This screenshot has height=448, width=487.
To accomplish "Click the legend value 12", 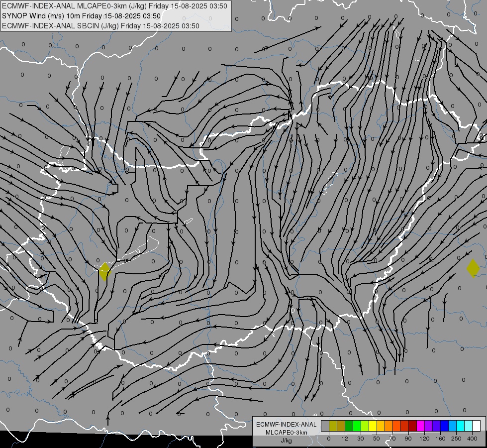I will tap(345, 439).
